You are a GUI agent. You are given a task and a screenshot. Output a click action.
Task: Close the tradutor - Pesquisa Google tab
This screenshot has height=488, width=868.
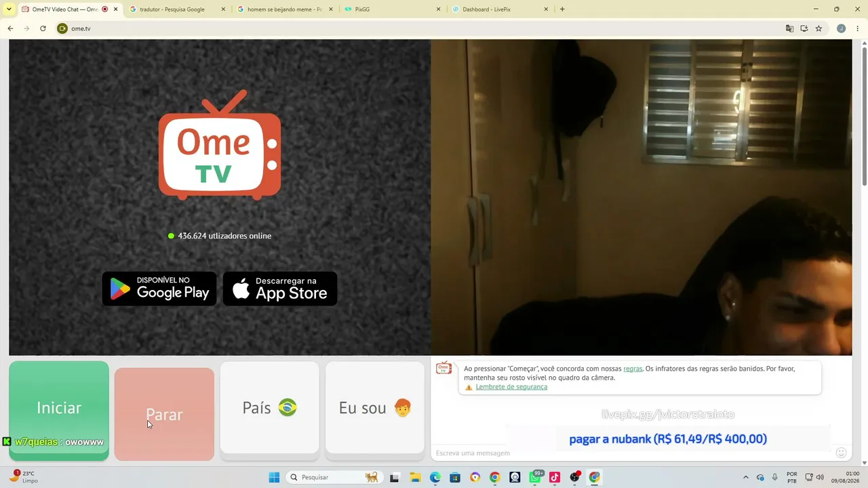coord(224,9)
